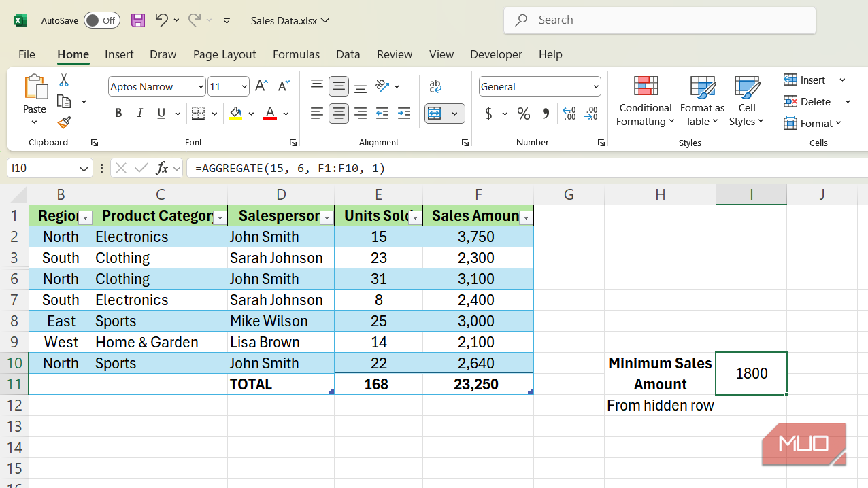
Task: Click the Paste clipboard icon
Action: click(x=35, y=88)
